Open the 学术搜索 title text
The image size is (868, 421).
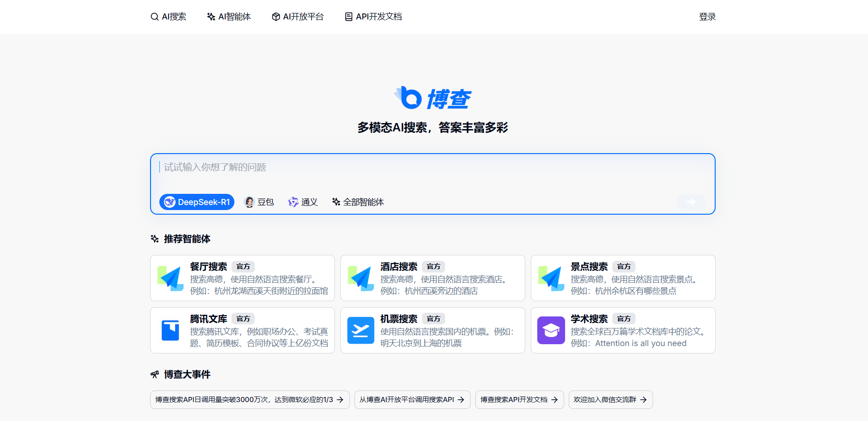(589, 319)
